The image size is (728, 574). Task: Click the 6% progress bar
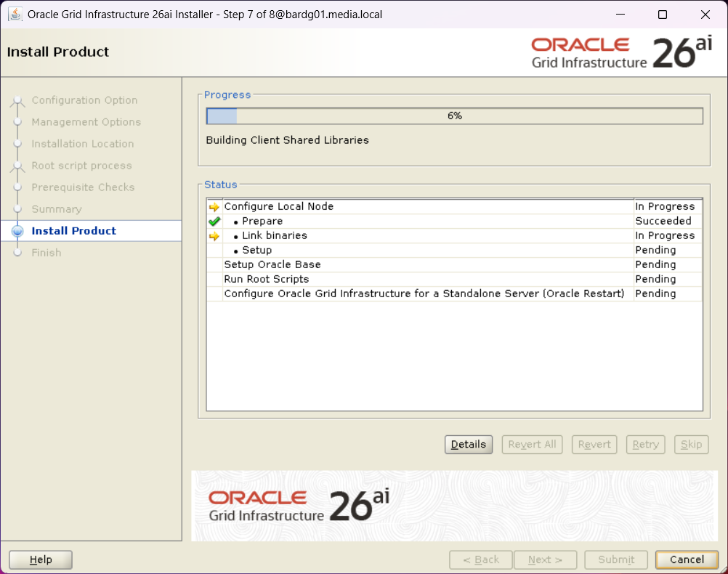click(455, 116)
